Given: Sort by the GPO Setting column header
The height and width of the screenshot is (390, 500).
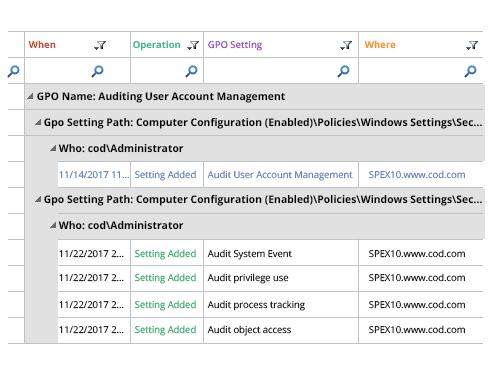Looking at the screenshot, I should pos(235,45).
